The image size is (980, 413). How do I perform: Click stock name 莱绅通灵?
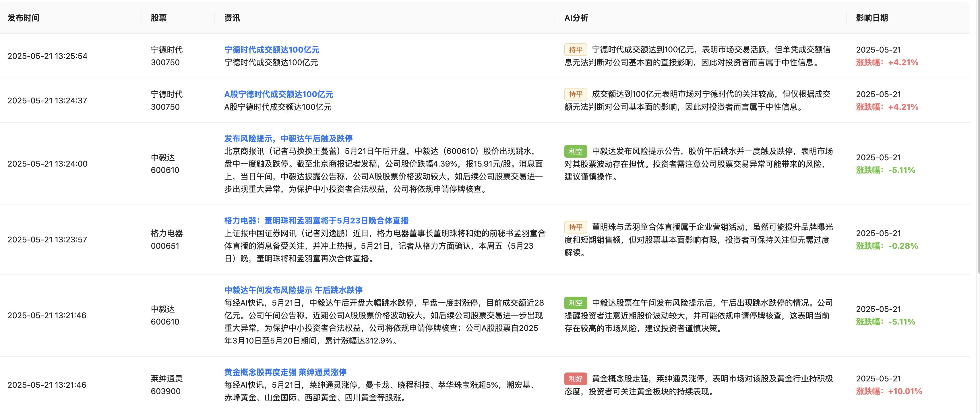click(166, 378)
